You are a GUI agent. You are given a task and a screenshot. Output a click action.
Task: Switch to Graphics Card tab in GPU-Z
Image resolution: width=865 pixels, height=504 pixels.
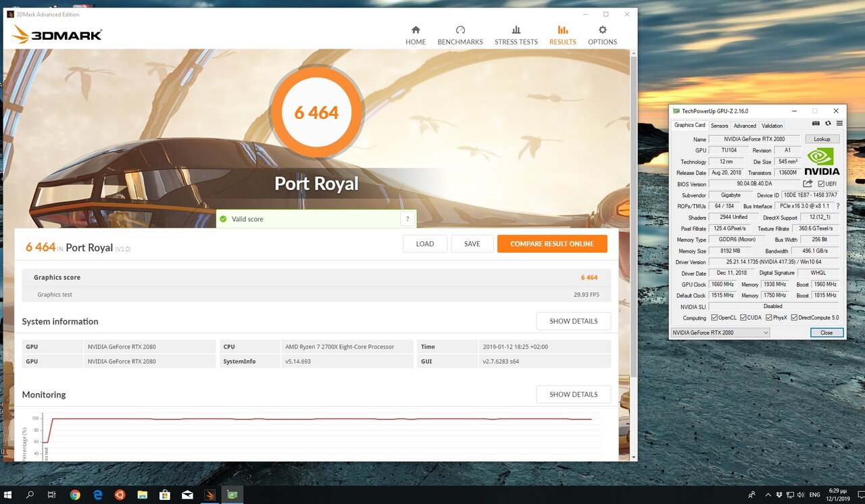689,125
